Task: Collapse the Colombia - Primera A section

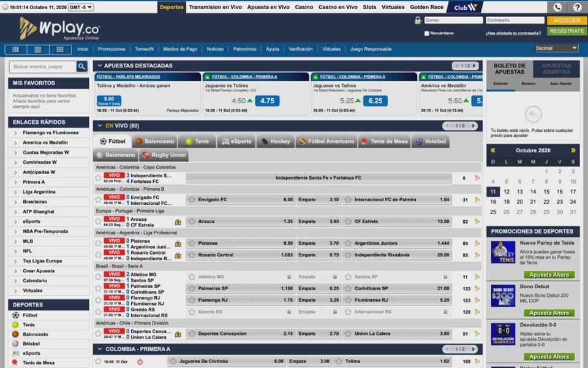Action: pyautogui.click(x=100, y=349)
